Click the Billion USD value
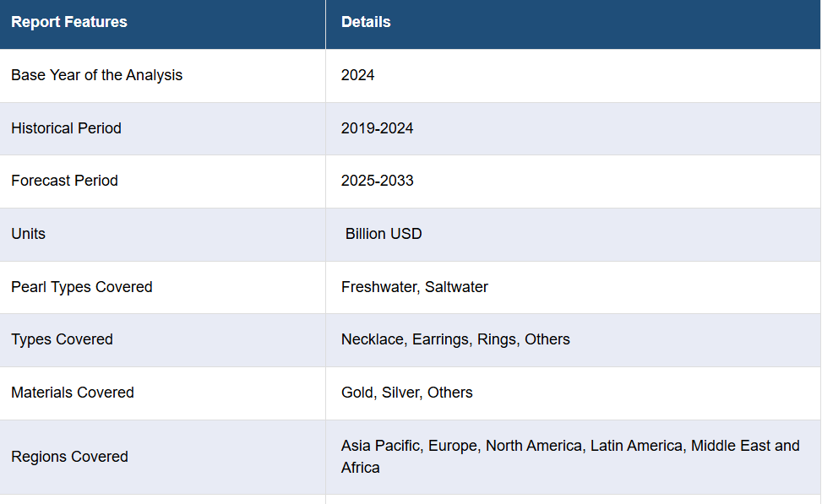This screenshot has height=504, width=822. (384, 234)
